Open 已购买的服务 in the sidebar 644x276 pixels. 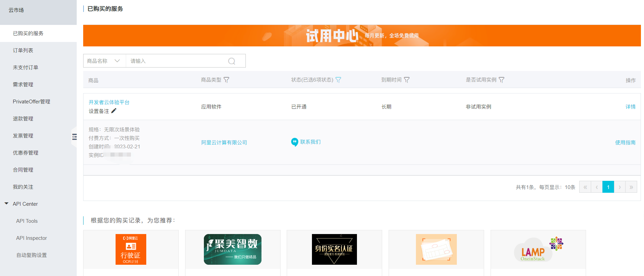coord(38,33)
